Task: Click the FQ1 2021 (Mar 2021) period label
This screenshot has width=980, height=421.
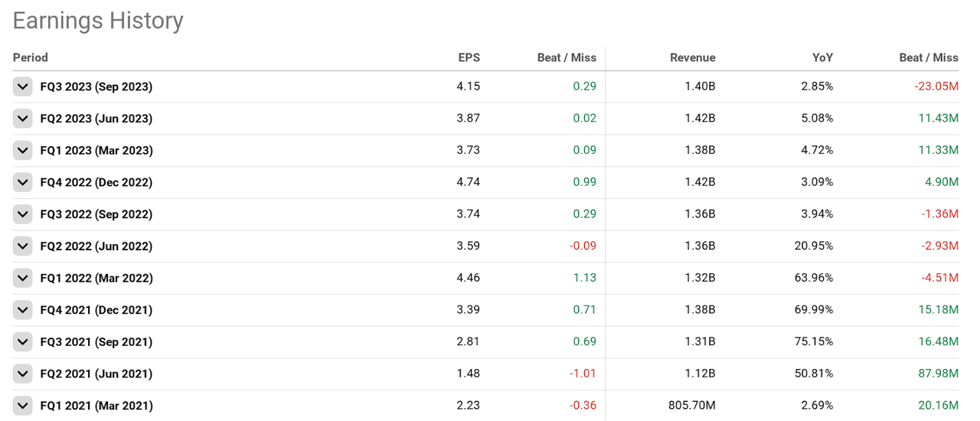Action: (96, 406)
